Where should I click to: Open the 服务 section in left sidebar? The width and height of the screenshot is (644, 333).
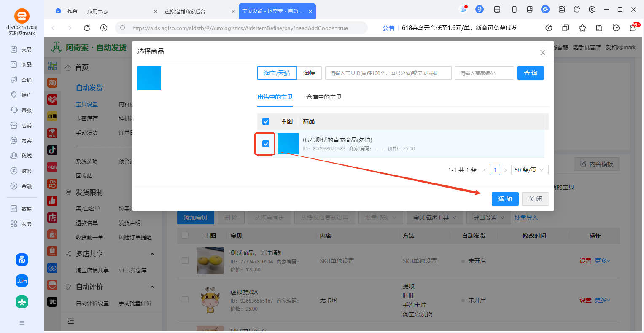[x=22, y=224]
